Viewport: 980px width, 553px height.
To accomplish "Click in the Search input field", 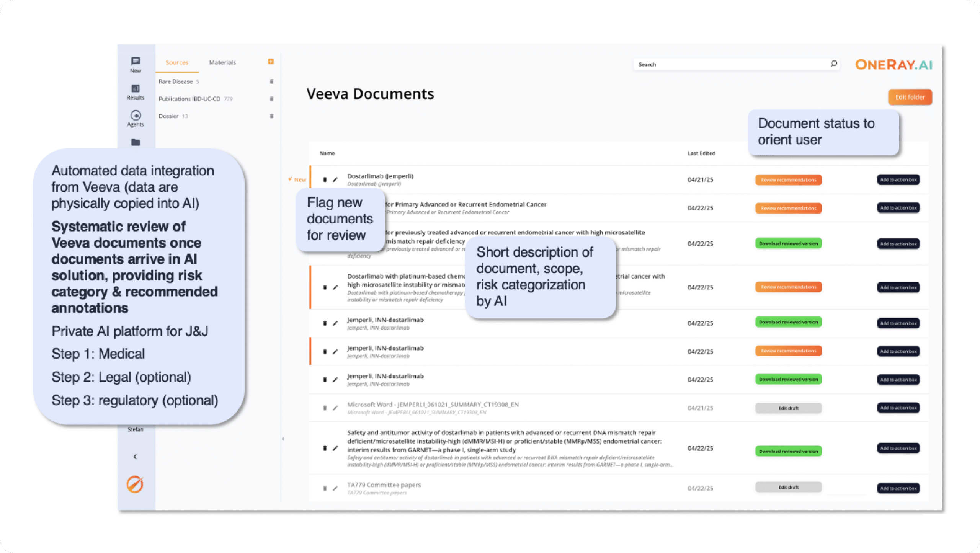I will 727,64.
